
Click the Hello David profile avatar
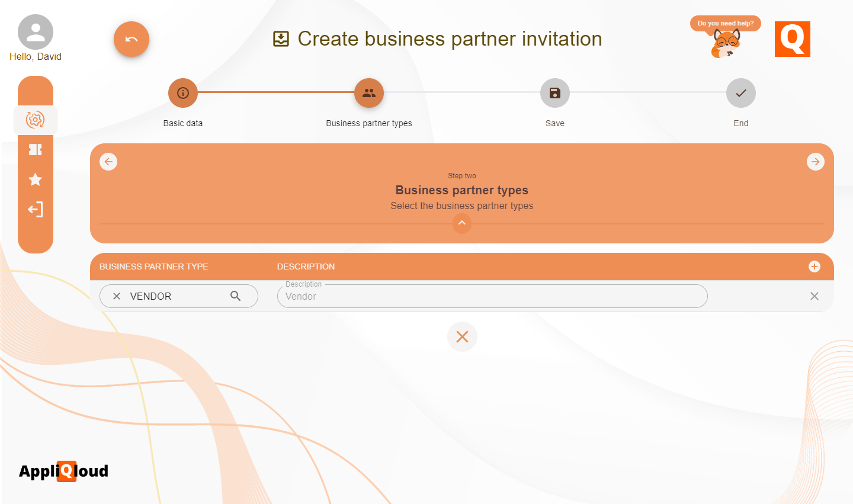pos(36,31)
